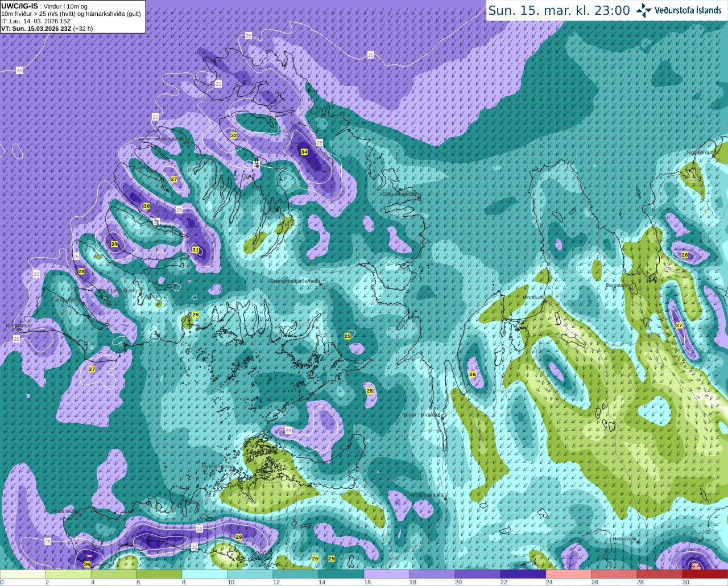Pick the 18–20 m/s purple legend swatch
Image resolution: width=728 pixels, height=586 pixels.
click(x=432, y=574)
